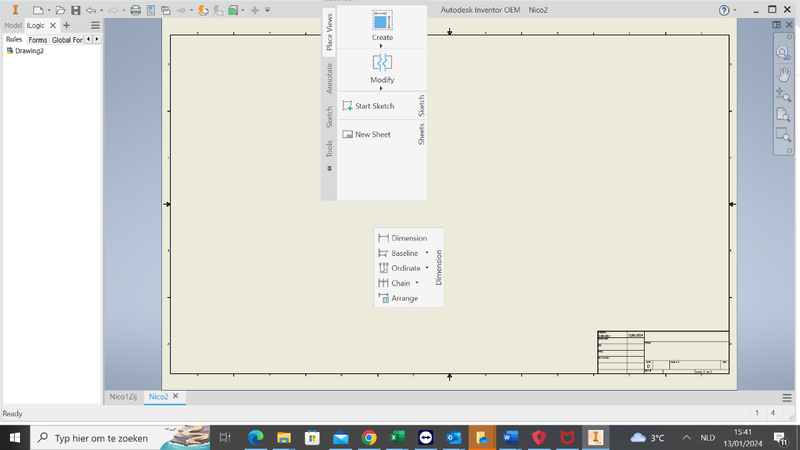Click the Modify break view icon
The image size is (800, 450).
[382, 63]
